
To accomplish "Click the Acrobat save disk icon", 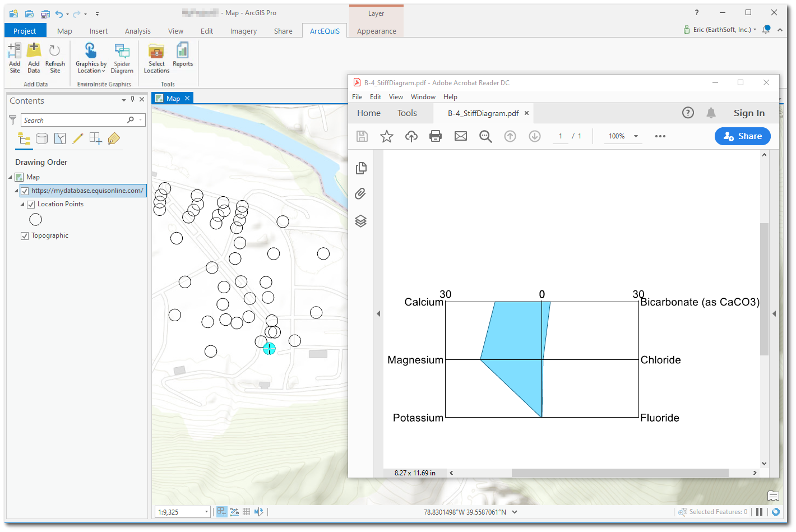I will click(362, 136).
